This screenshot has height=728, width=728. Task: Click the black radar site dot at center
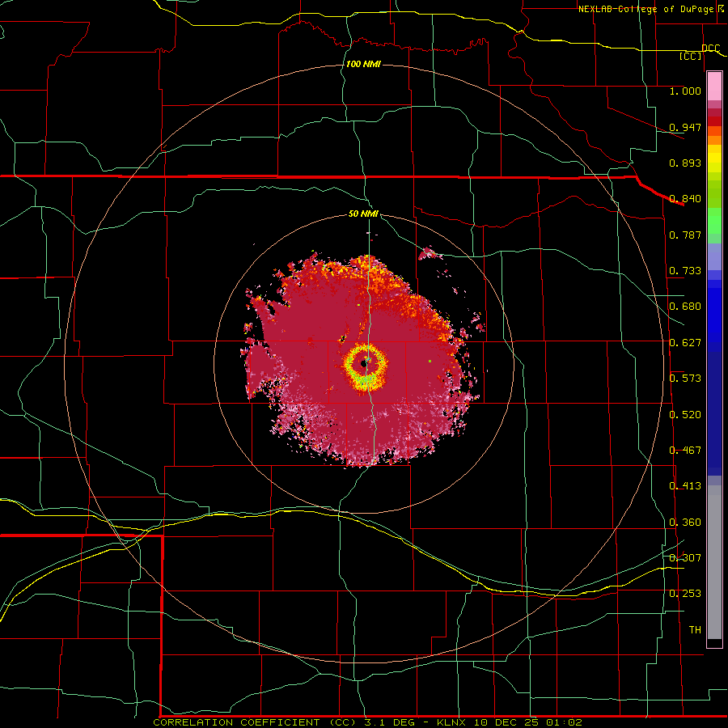tap(364, 364)
